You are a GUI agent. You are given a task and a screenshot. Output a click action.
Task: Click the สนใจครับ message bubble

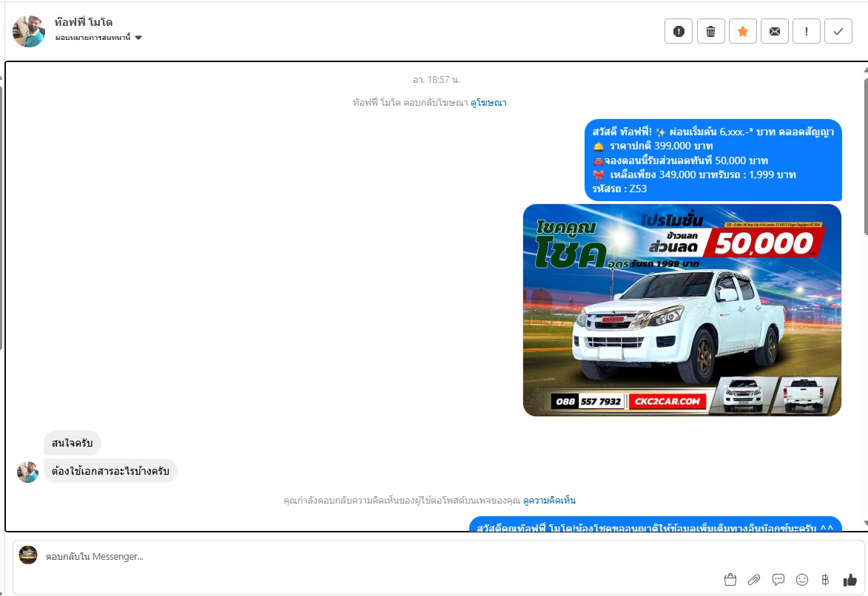[72, 443]
